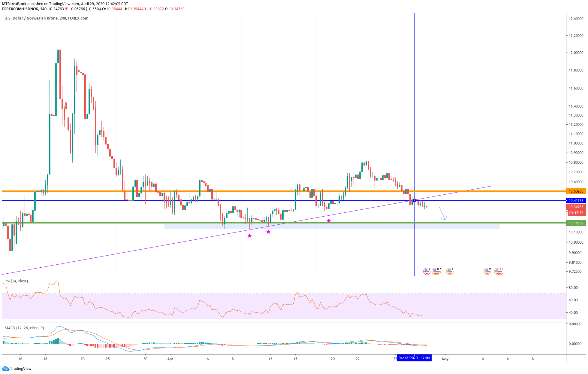Click the L:10.33872 low value
The height and width of the screenshot is (374, 588).
154,9
